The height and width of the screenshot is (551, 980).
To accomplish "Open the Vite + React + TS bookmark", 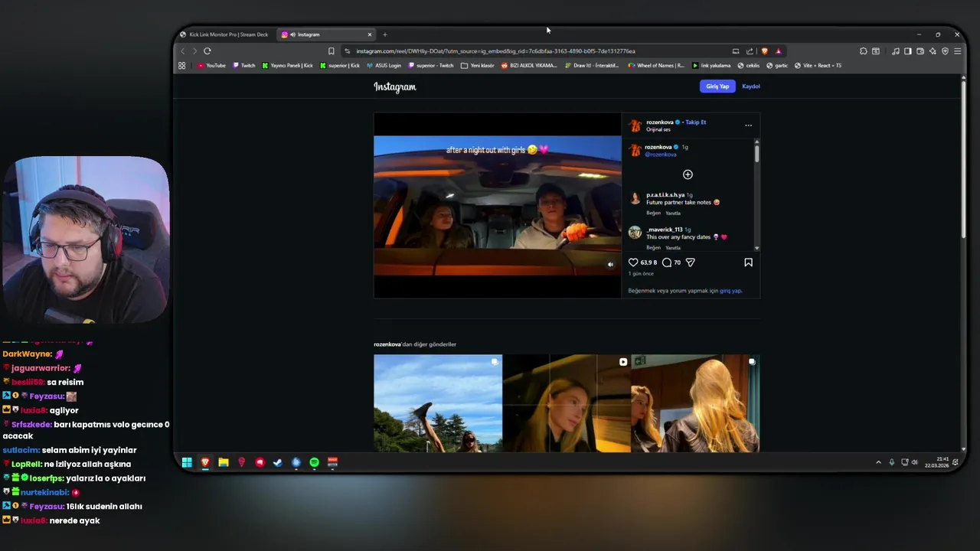I will pyautogui.click(x=818, y=66).
